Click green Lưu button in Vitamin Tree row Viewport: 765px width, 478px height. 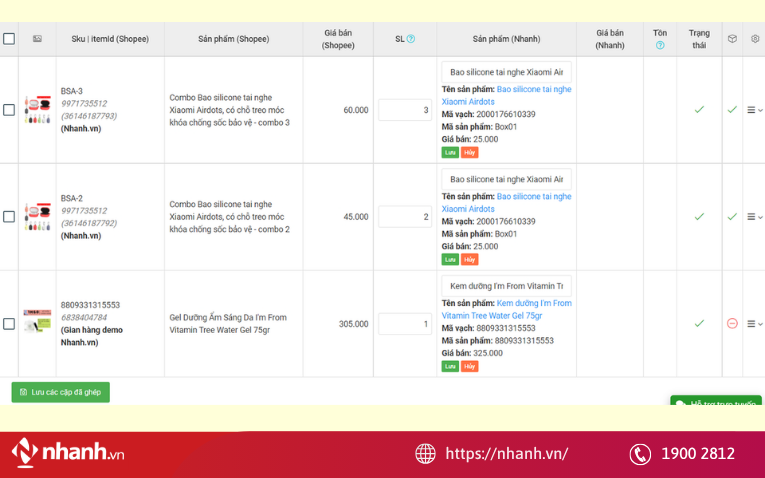click(x=450, y=366)
